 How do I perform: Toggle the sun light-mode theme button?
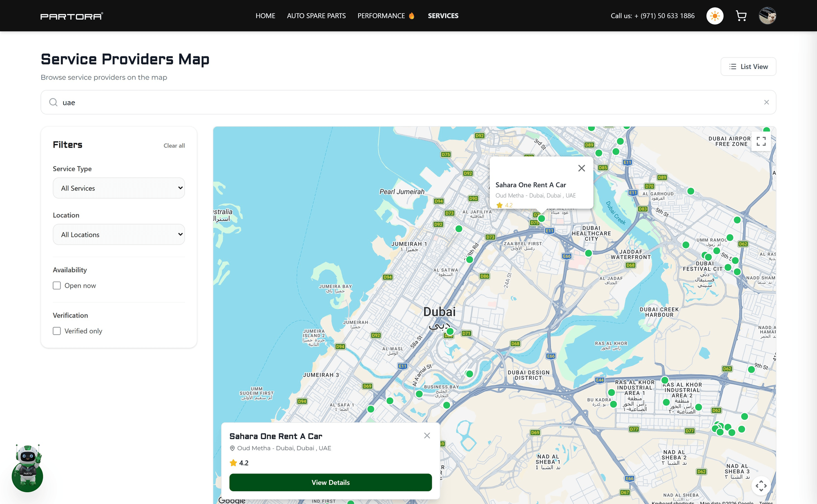715,16
